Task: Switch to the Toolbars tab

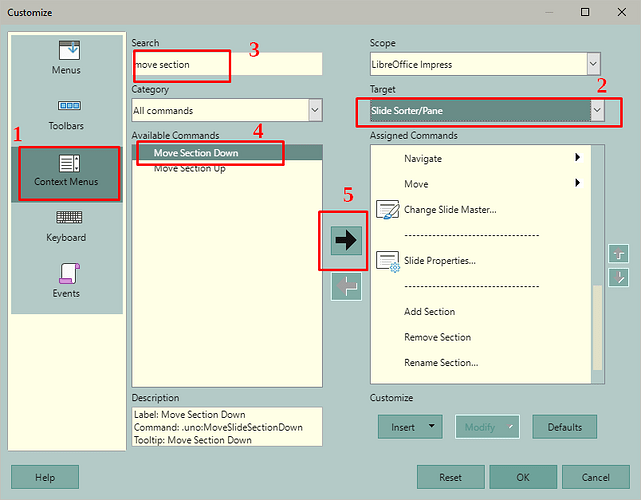Action: coord(66,114)
